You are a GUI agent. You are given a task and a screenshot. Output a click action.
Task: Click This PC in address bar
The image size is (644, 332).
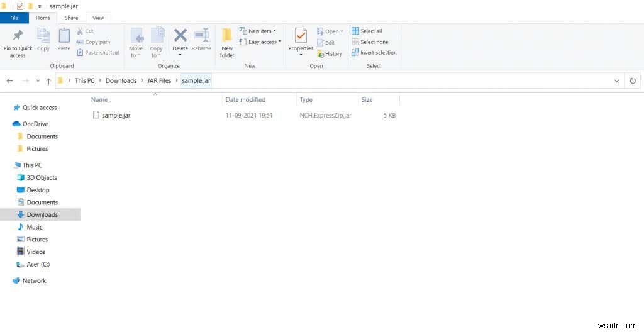pos(85,81)
